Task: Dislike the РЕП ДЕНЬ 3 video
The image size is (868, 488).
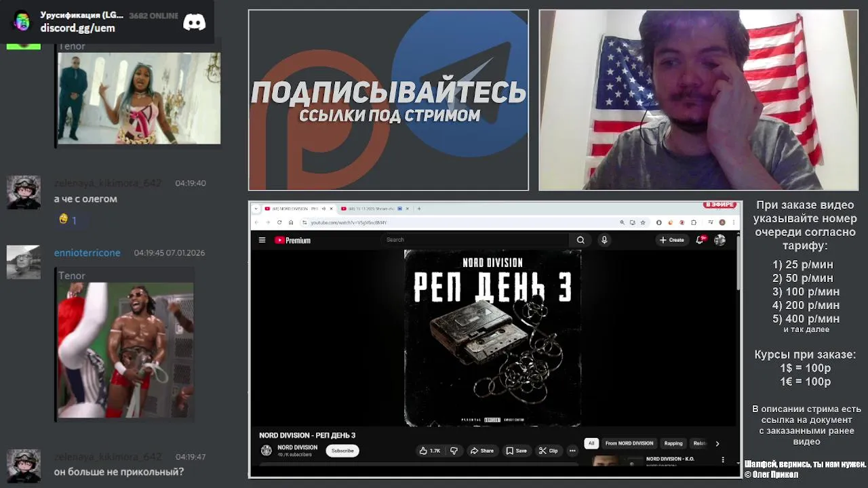Action: [x=454, y=451]
